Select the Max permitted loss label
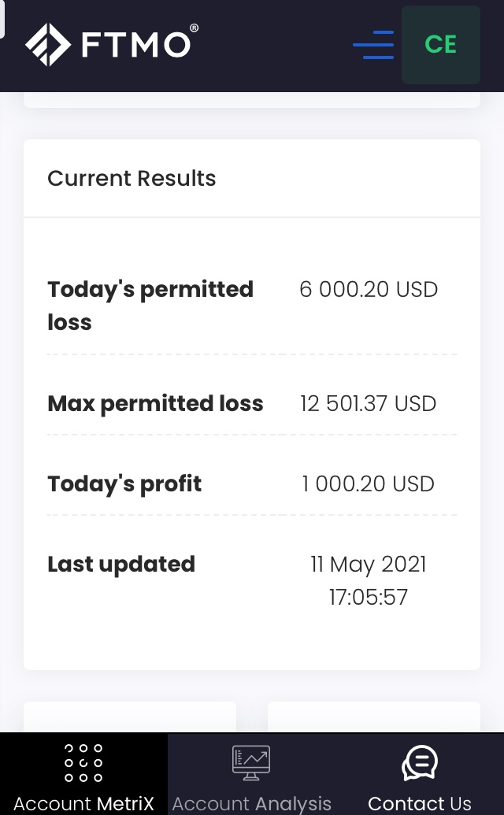 click(x=155, y=404)
